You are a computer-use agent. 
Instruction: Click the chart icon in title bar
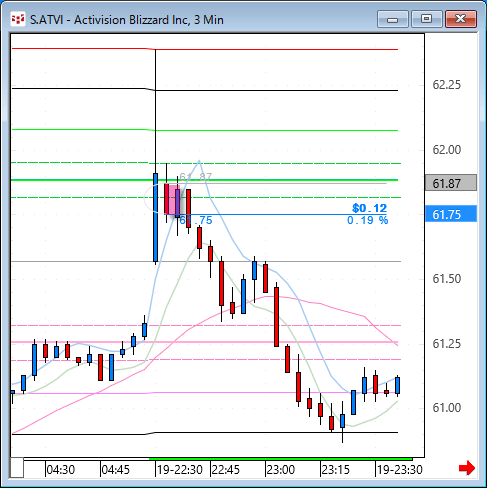click(x=18, y=19)
